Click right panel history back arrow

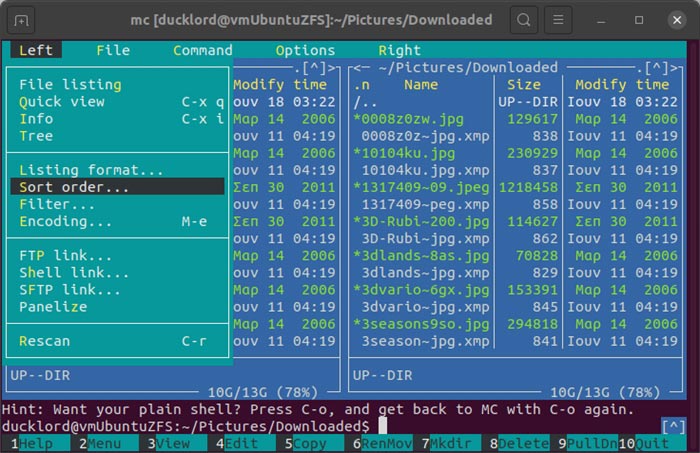click(x=357, y=67)
